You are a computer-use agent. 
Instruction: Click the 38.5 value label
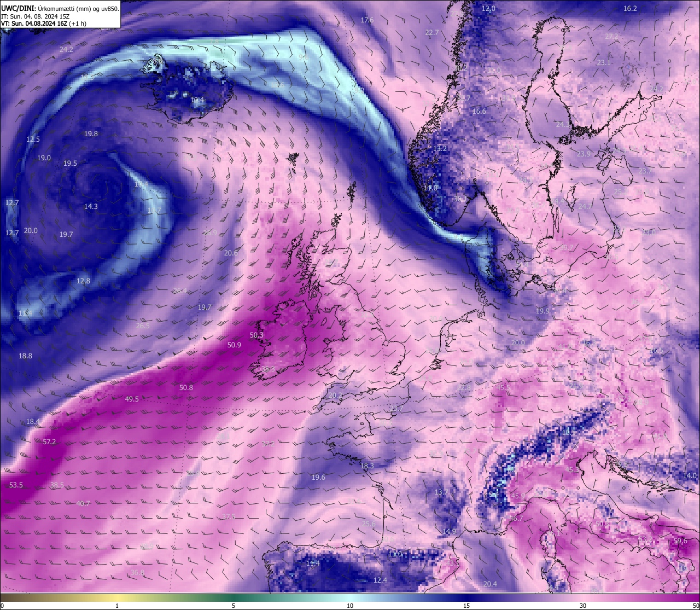coord(57,485)
